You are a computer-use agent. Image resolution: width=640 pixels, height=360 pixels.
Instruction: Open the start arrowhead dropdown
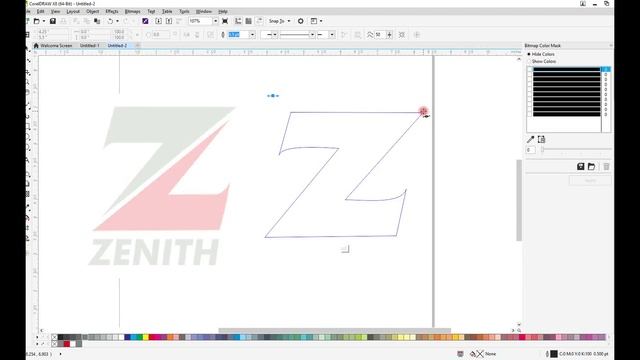(275, 35)
